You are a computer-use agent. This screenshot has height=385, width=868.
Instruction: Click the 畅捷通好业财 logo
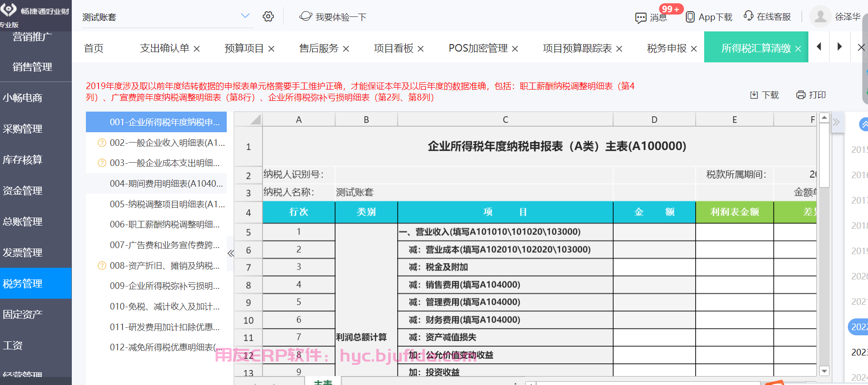tap(36, 11)
